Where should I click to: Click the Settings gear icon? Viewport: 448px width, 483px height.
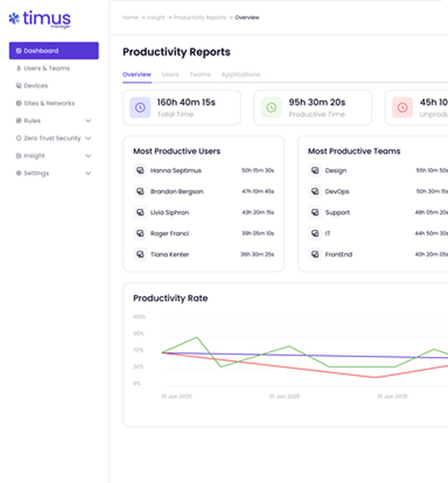[x=19, y=173]
